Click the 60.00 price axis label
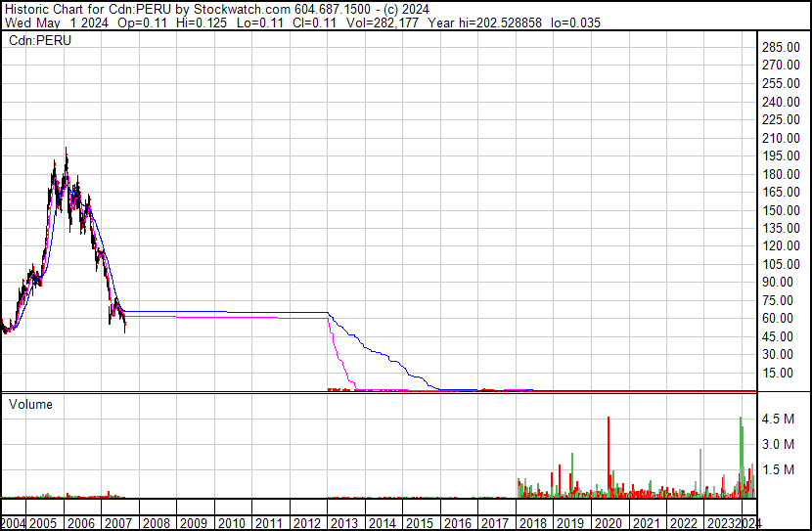Image resolution: width=812 pixels, height=531 pixels. [x=778, y=318]
